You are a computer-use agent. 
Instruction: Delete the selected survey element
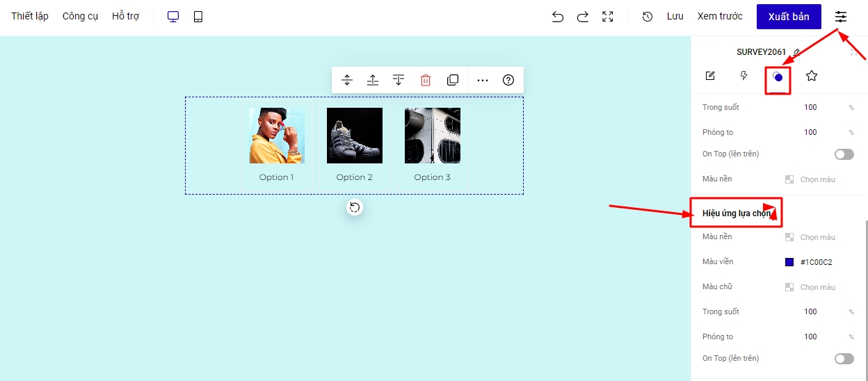pyautogui.click(x=426, y=80)
